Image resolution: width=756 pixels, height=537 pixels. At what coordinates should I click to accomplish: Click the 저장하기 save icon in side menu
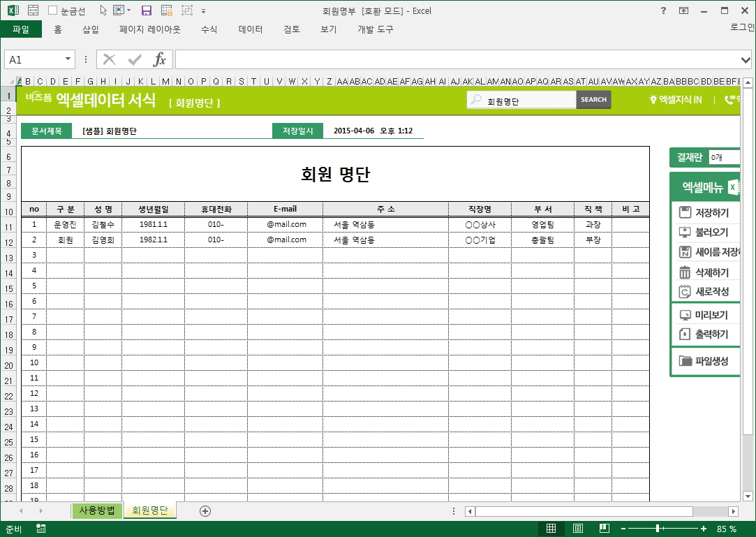pyautogui.click(x=685, y=212)
